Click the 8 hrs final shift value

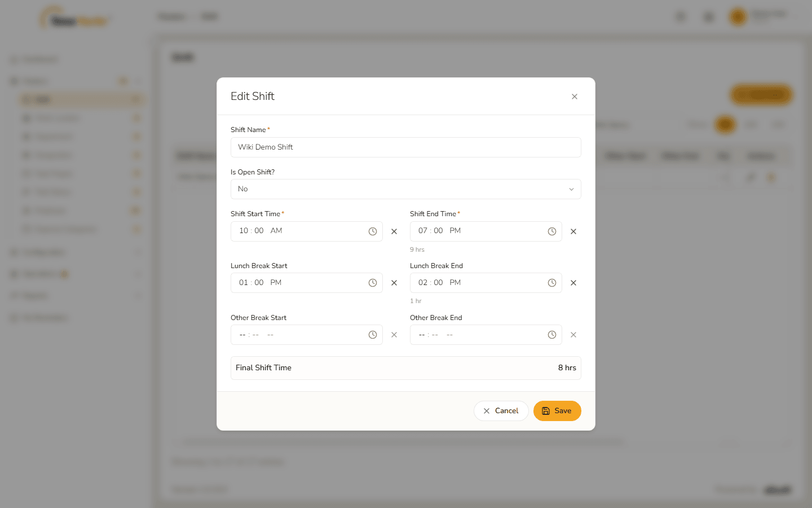point(567,368)
